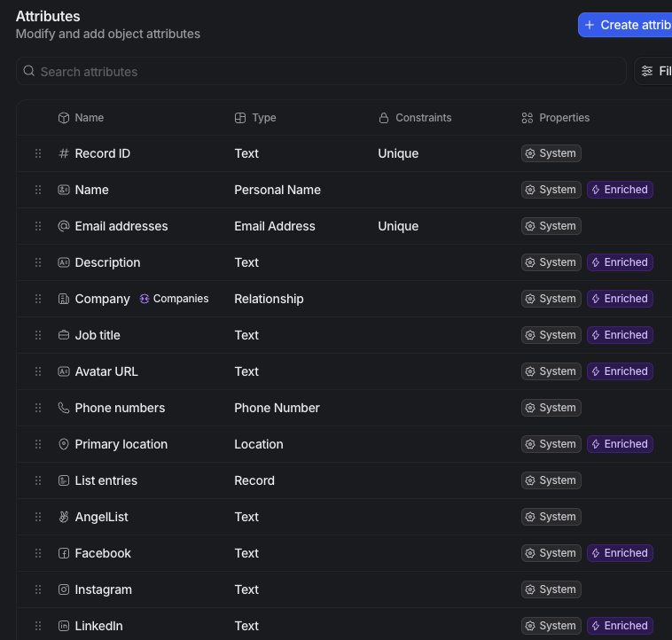The width and height of the screenshot is (672, 640).
Task: Click the purple Companies object icon
Action: (145, 299)
